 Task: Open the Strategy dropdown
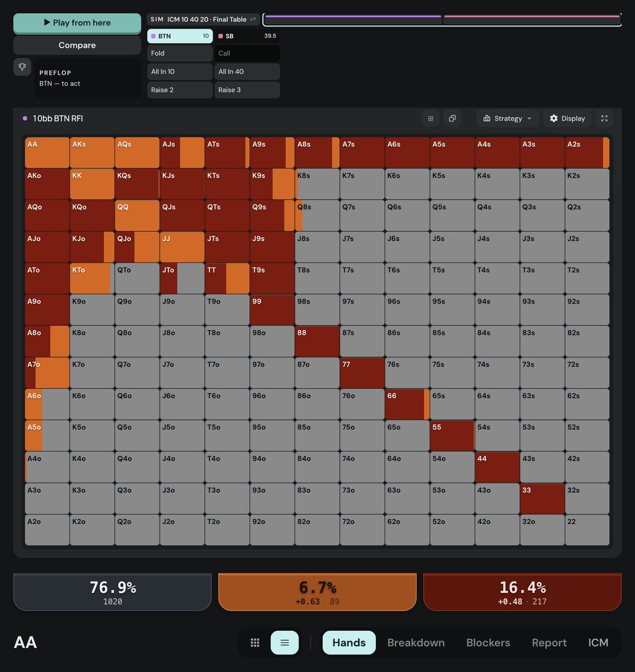point(507,119)
